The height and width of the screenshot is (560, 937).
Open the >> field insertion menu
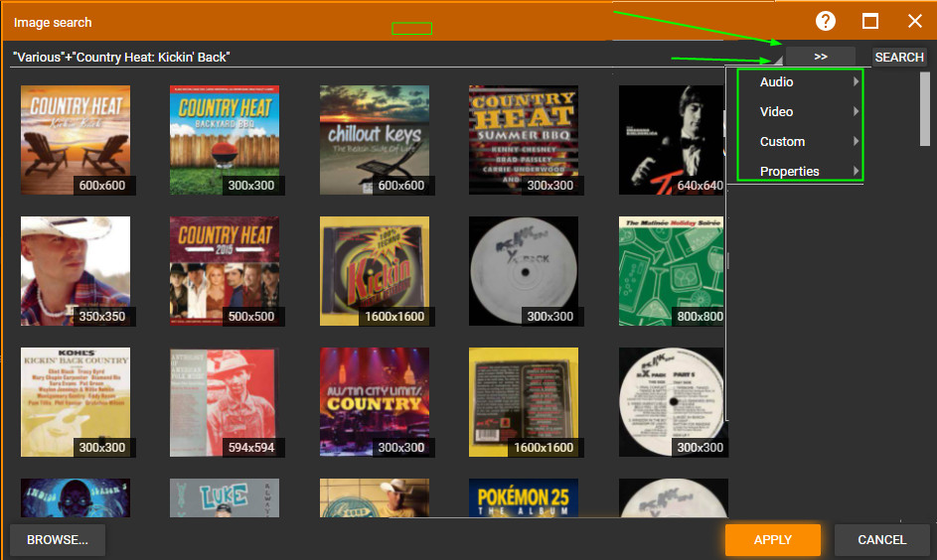tap(820, 57)
